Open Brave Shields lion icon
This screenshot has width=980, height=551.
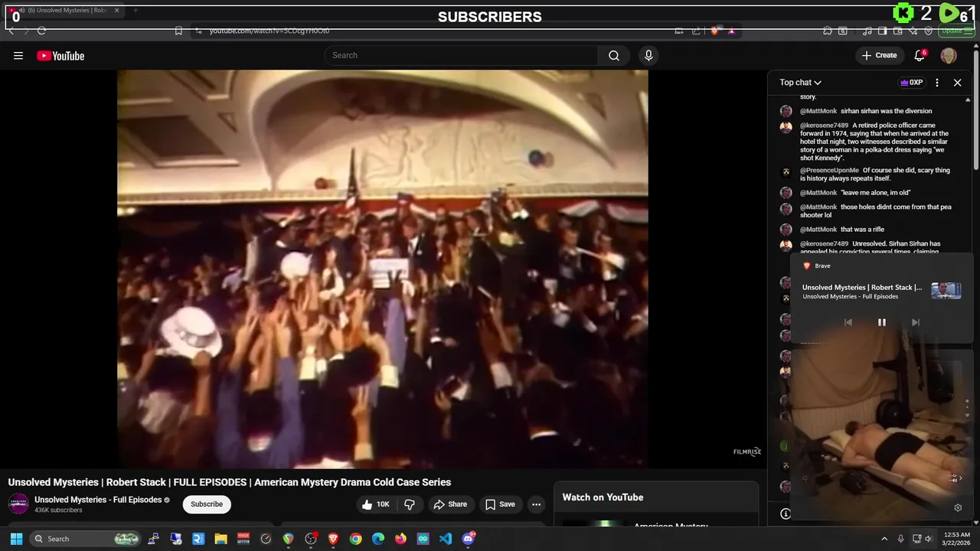click(x=715, y=31)
